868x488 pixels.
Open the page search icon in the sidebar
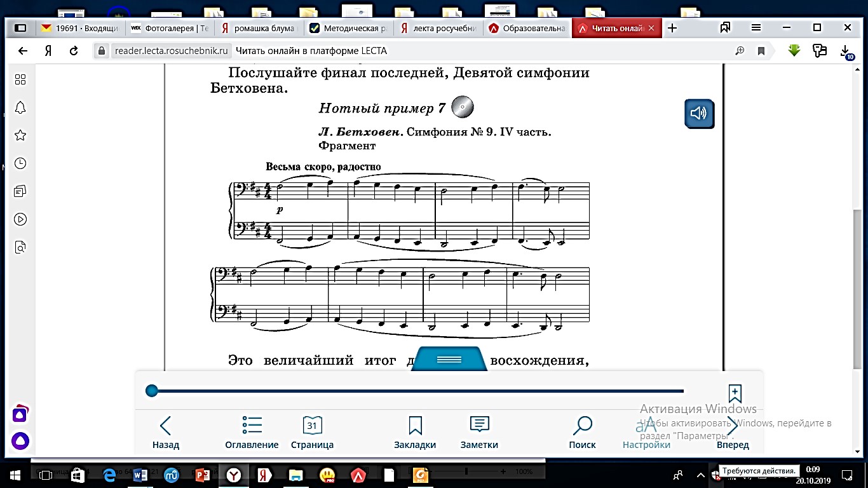click(x=20, y=247)
